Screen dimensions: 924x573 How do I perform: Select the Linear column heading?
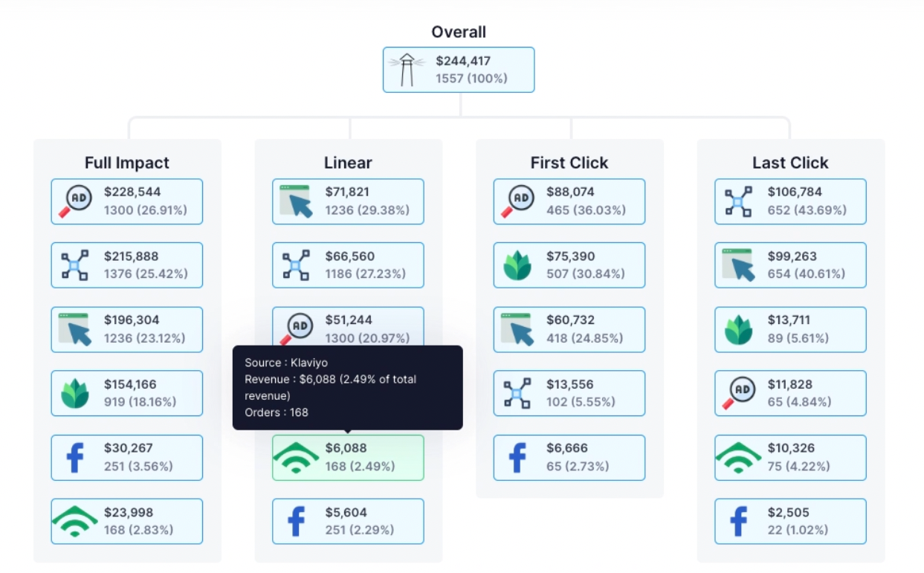coord(348,163)
